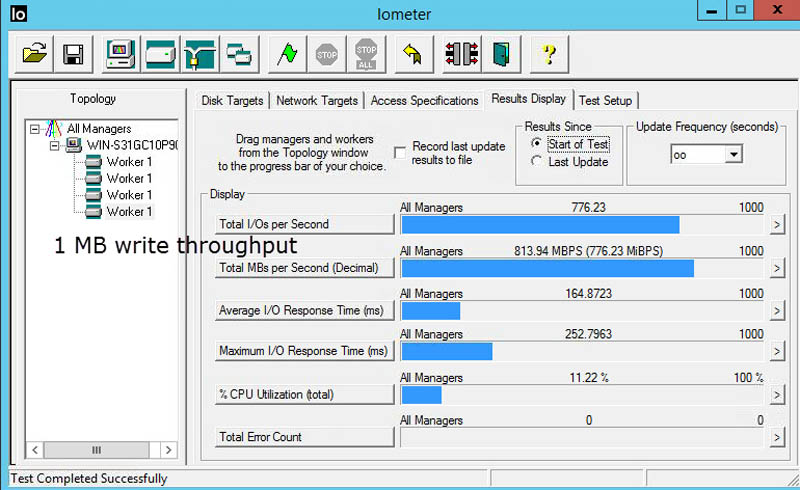Reset workers yellow arrow icon
The image size is (800, 490).
point(413,54)
